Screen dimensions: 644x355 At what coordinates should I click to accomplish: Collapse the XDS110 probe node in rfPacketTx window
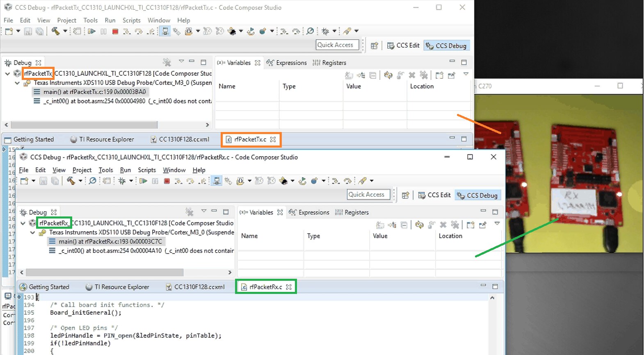17,83
